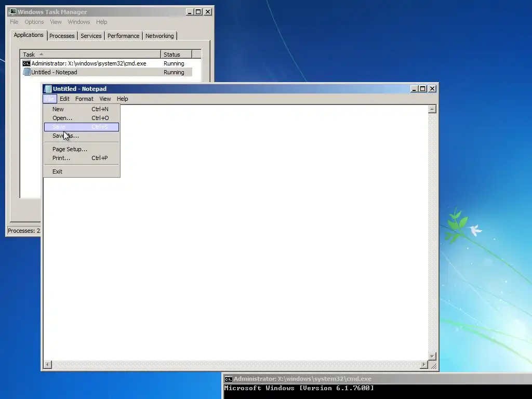Image resolution: width=532 pixels, height=399 pixels.
Task: Click the cmd.exe icon in the task list
Action: tap(26, 63)
